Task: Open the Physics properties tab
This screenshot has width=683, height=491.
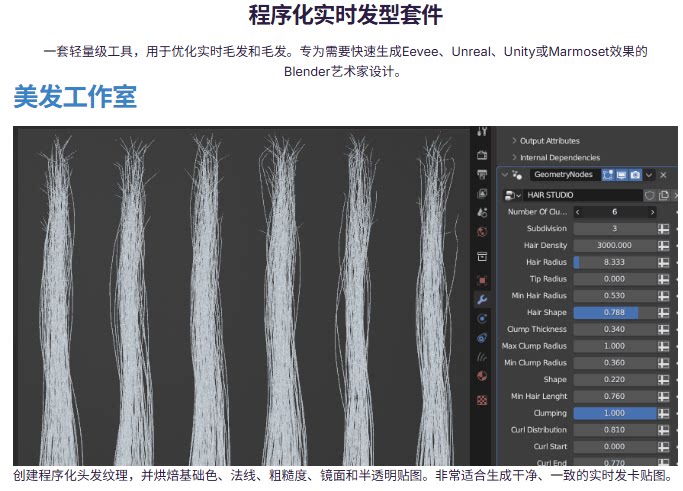Action: (x=482, y=338)
